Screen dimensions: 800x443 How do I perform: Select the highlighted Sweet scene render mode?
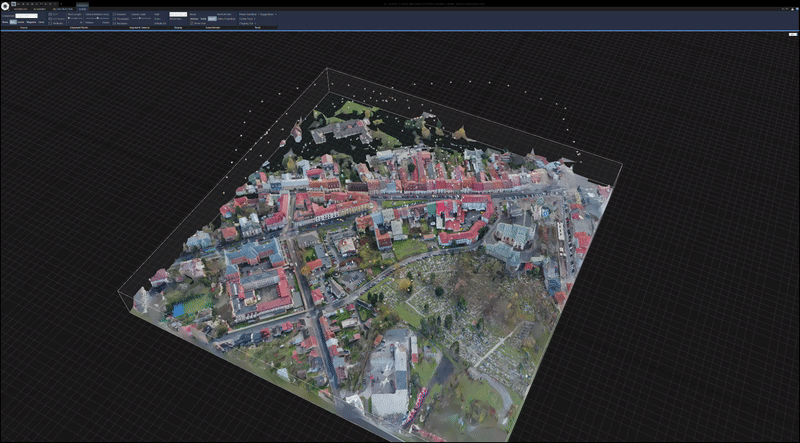click(x=212, y=18)
